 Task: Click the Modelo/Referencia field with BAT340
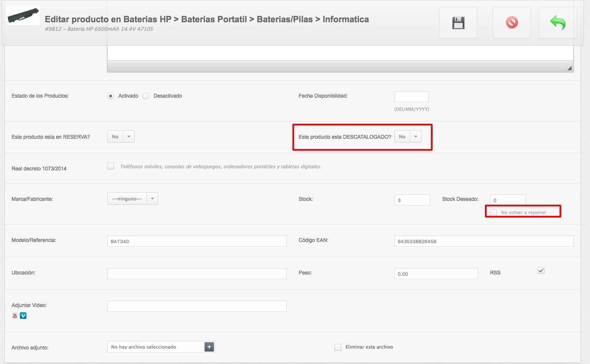click(197, 241)
